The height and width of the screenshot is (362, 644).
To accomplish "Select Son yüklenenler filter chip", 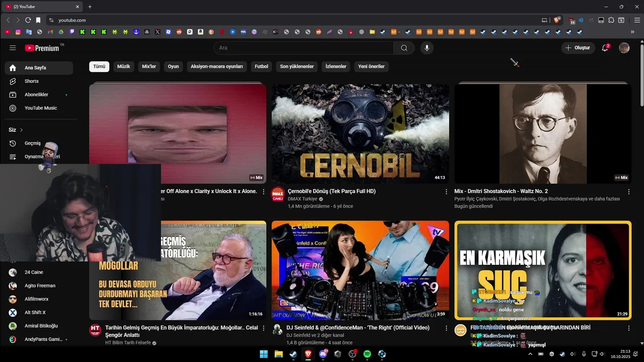I will [x=297, y=66].
